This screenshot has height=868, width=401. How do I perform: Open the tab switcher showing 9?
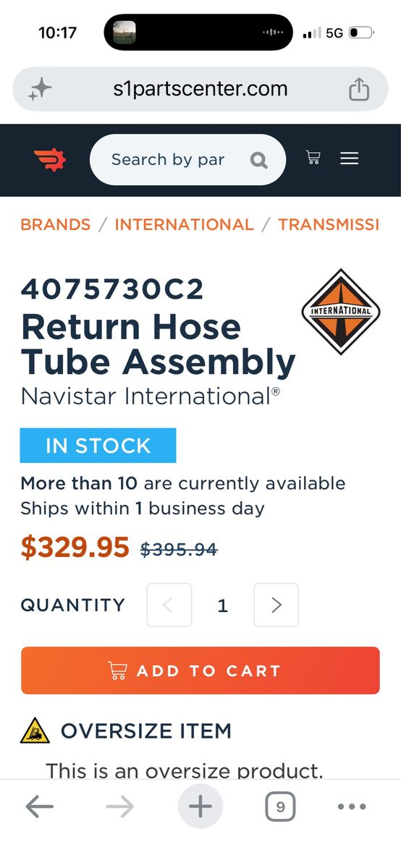point(280,807)
